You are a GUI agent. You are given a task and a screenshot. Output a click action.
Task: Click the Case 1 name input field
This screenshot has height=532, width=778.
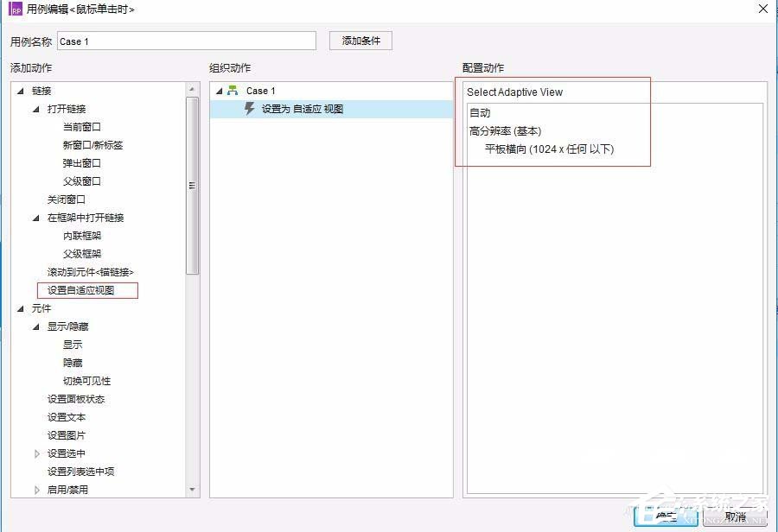pyautogui.click(x=186, y=40)
